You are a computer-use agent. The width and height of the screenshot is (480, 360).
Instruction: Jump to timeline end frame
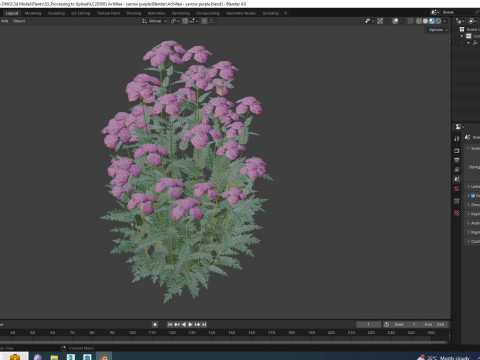coord(204,324)
